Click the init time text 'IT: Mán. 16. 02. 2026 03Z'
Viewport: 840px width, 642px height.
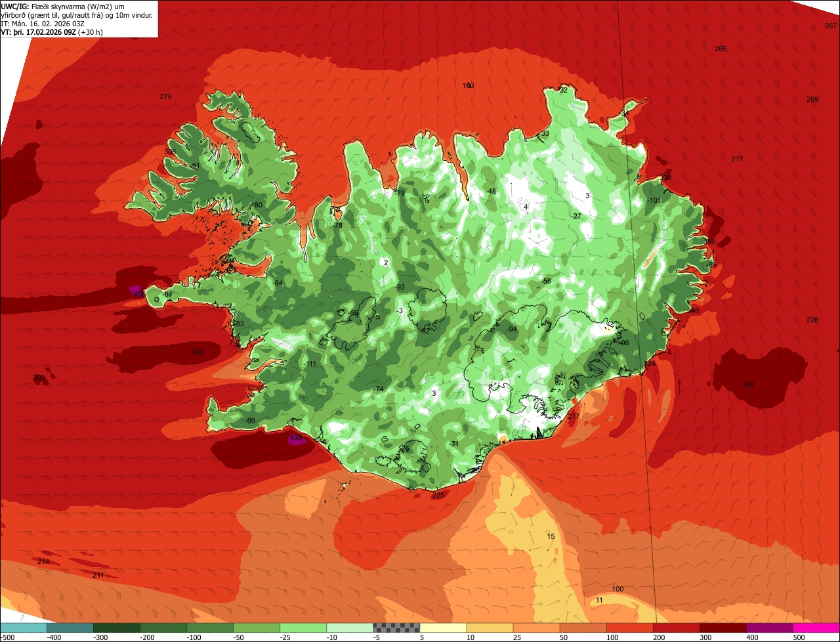[x=43, y=23]
